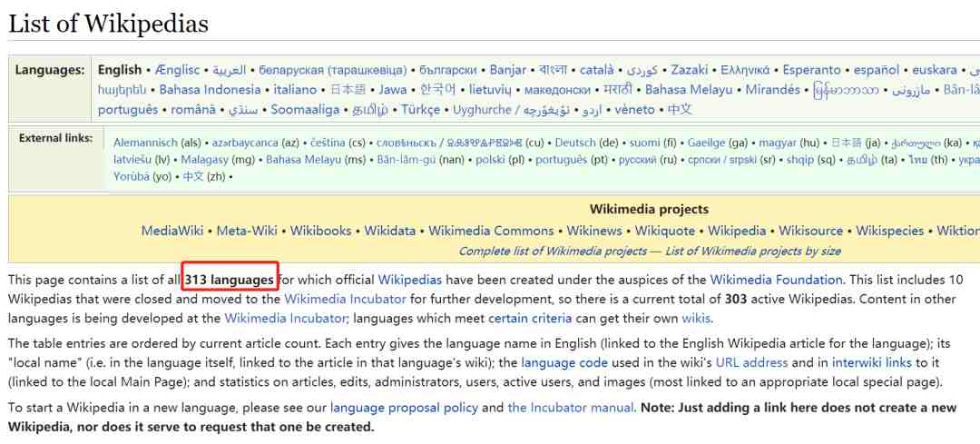Open the Esperanto language link
This screenshot has width=980, height=444.
pos(812,70)
